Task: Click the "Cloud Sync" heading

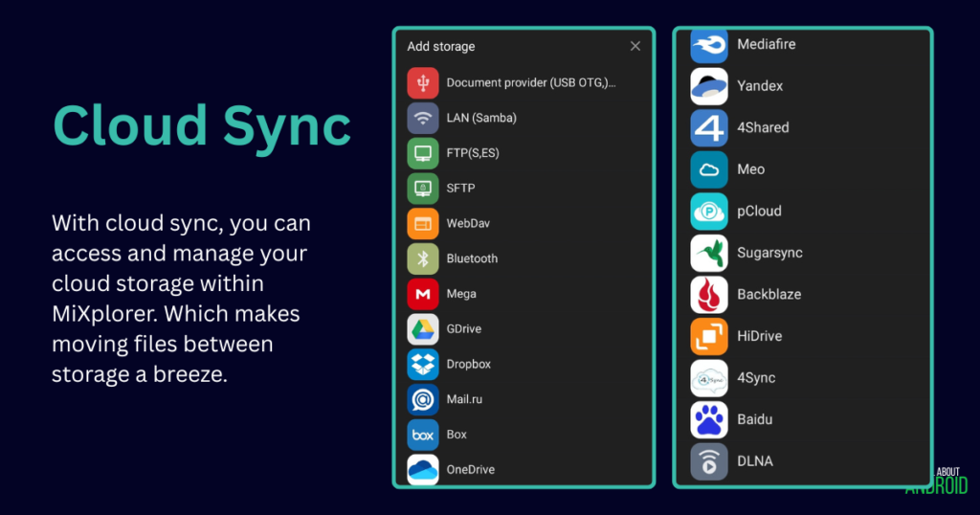Action: 202,127
